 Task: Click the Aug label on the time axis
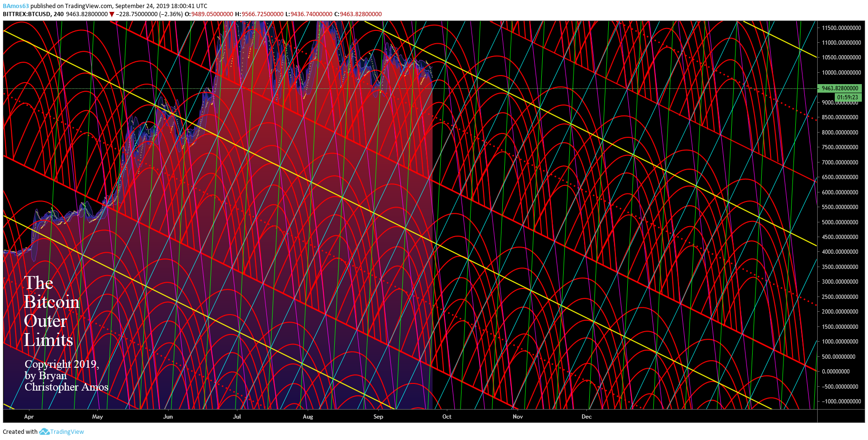[x=308, y=417]
